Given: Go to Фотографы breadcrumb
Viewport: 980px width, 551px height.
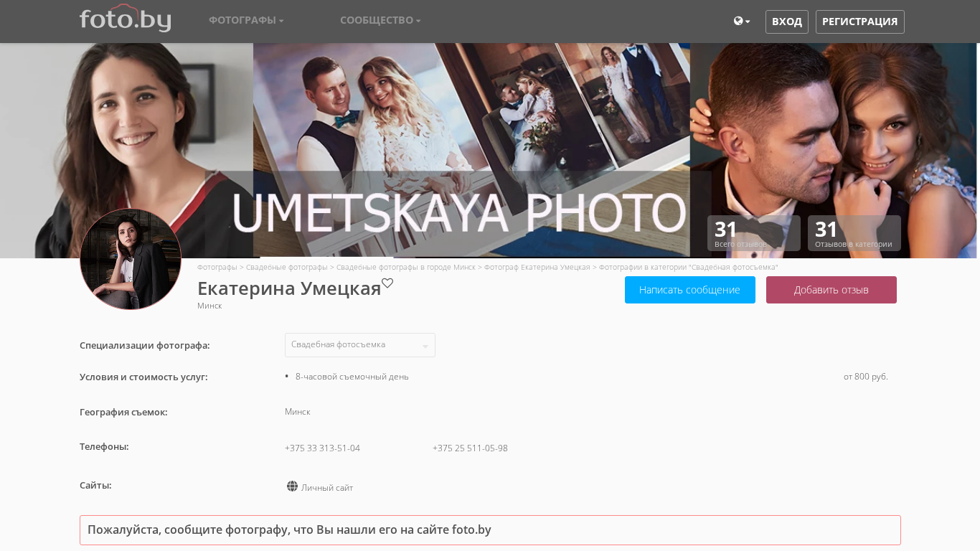Looking at the screenshot, I should [217, 267].
